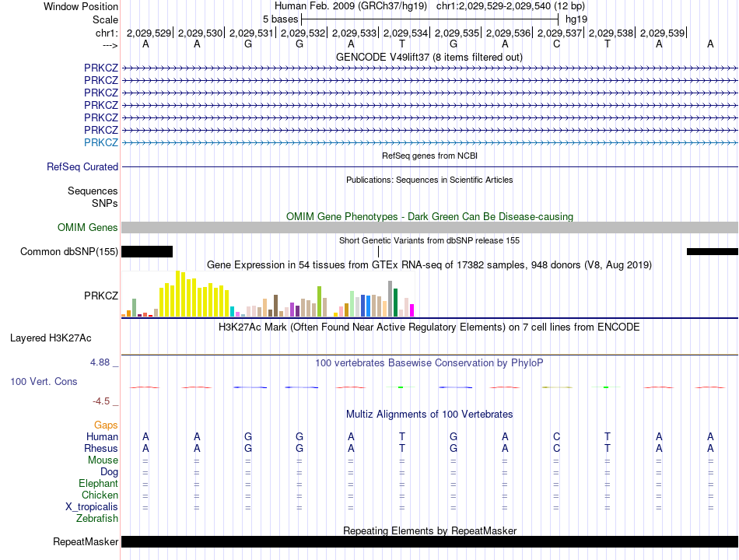Click base C in the top sequence row

click(x=557, y=44)
